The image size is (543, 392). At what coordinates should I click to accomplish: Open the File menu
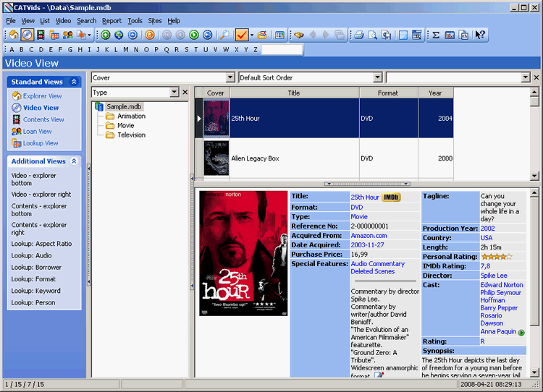11,21
